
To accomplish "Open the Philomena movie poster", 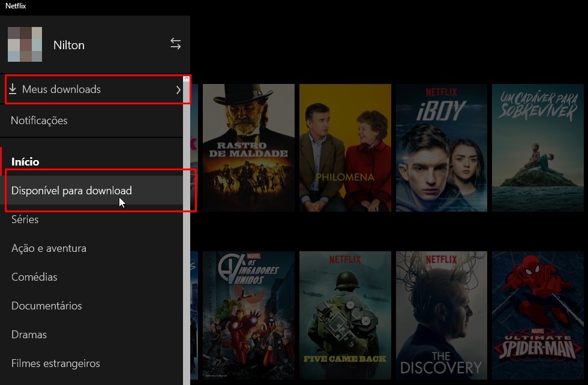I will 345,148.
